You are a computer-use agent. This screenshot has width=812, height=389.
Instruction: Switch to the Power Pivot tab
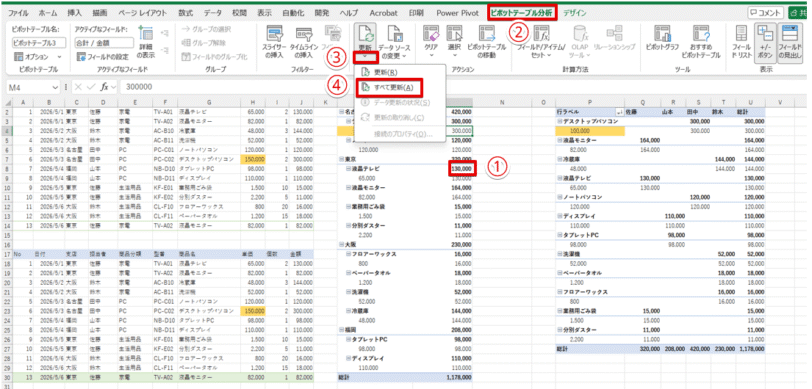(x=457, y=13)
